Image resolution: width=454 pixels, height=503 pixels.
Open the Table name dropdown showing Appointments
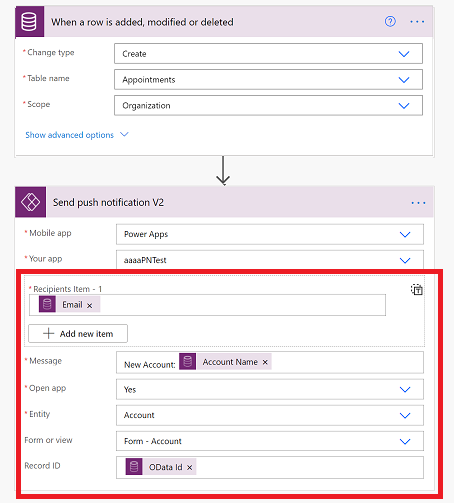pos(268,79)
